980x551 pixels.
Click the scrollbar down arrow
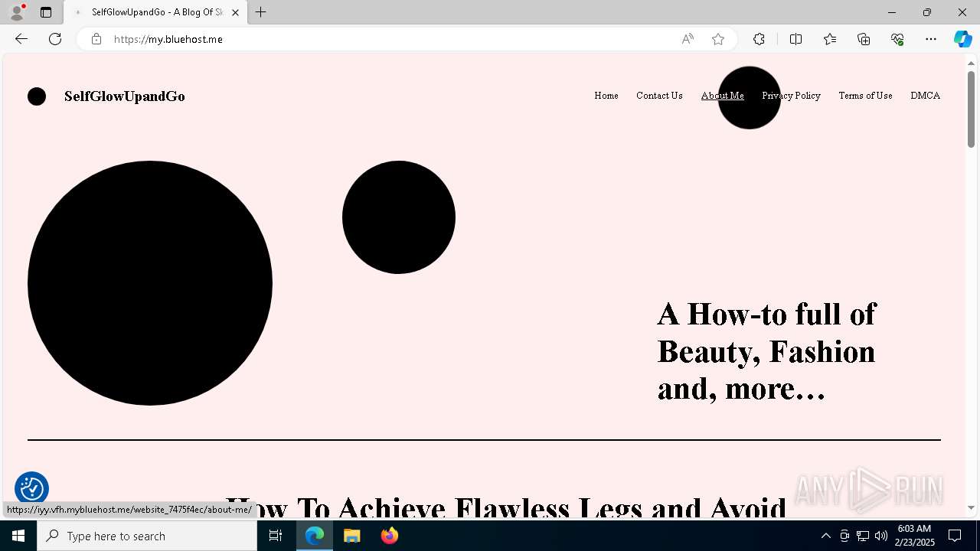coord(971,507)
